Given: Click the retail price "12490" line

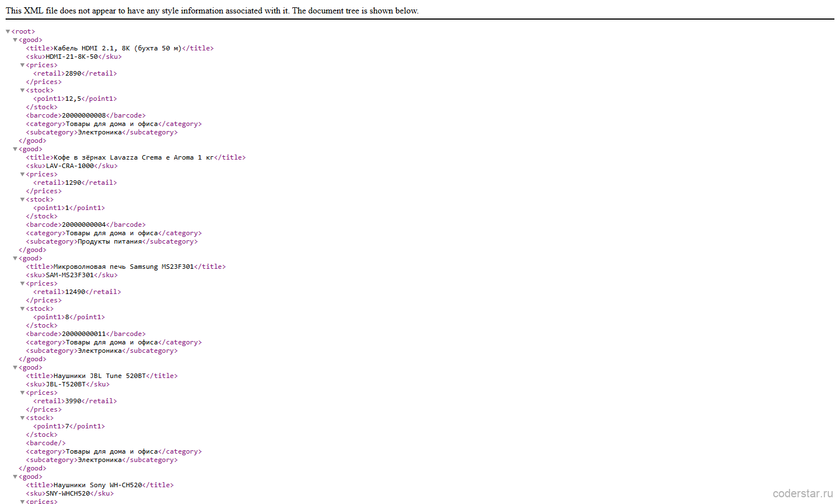Looking at the screenshot, I should [77, 292].
